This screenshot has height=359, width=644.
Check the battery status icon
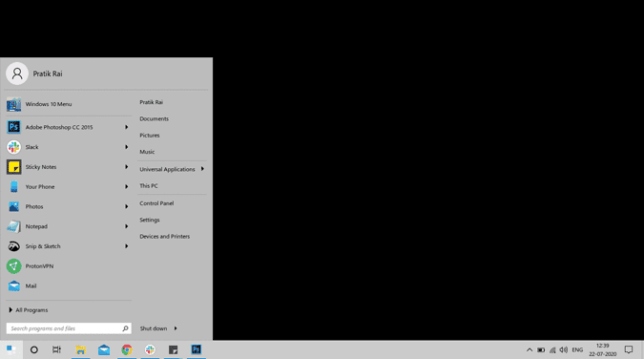coord(541,350)
